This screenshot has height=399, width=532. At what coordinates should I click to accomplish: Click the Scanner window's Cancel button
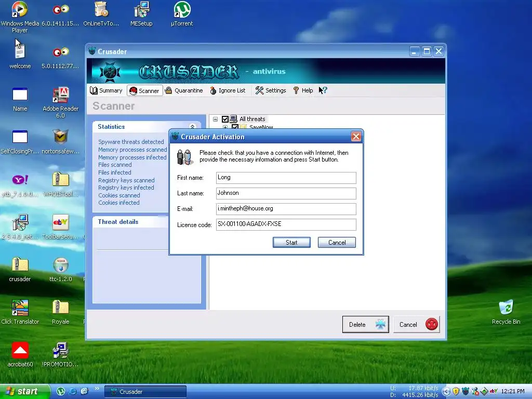point(417,324)
